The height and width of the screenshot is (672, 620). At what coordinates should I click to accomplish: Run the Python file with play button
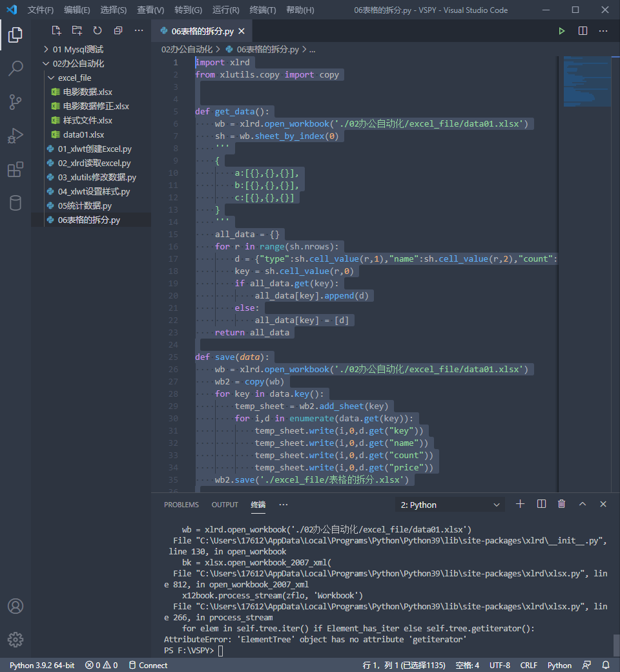point(562,31)
